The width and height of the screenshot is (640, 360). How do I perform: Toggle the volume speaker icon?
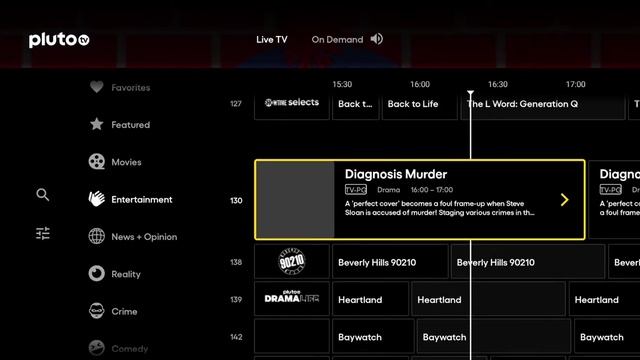376,39
